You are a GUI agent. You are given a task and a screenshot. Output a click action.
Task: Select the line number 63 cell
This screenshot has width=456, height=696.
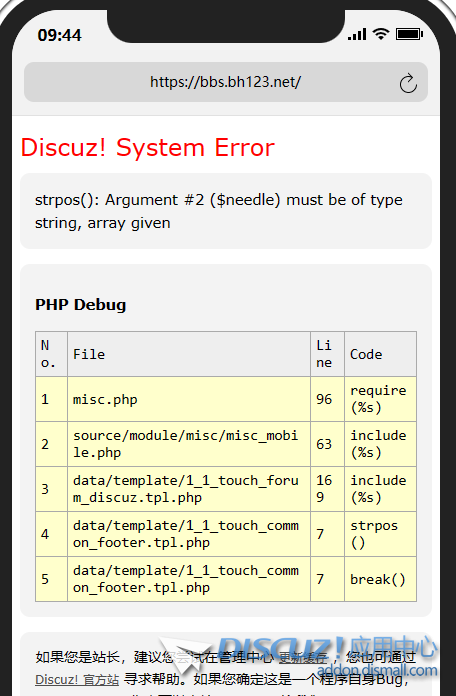327,444
